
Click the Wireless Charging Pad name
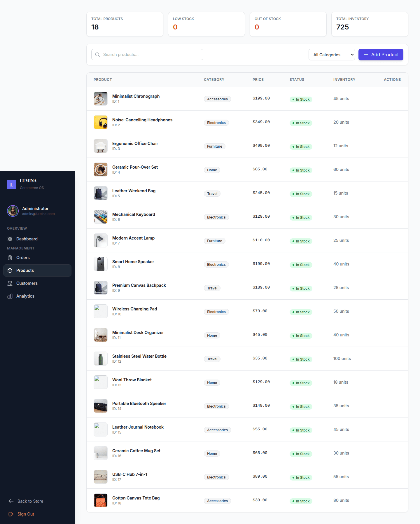tap(135, 309)
